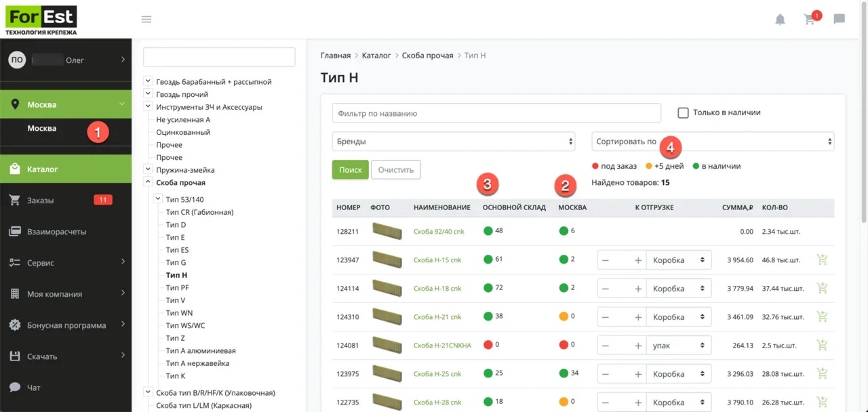
Task: Select Оцинкованный in category tree
Action: coord(183,132)
